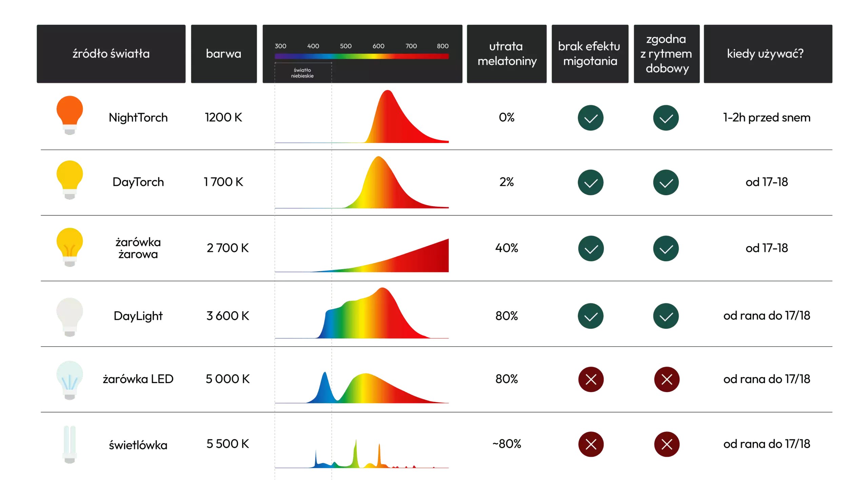Click the orange NightTorch bulb icon
Image resolution: width=868 pixels, height=494 pixels.
point(70,115)
